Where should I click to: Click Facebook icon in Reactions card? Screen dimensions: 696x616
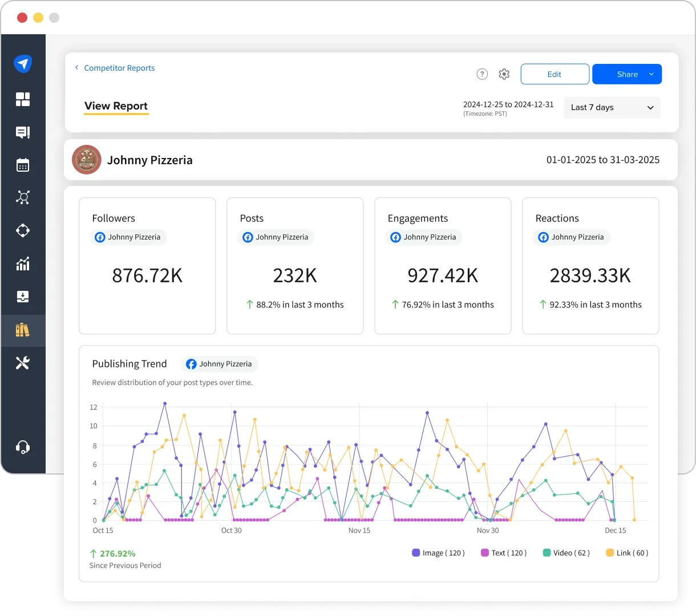(543, 237)
